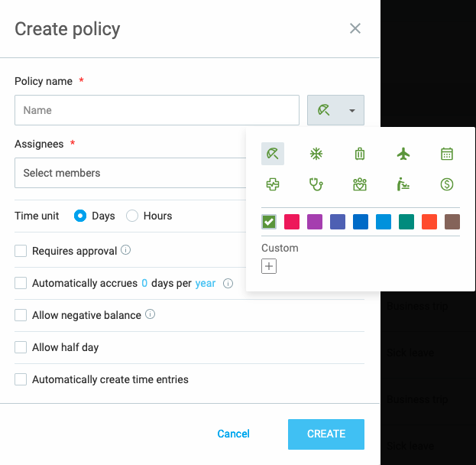The width and height of the screenshot is (476, 465).
Task: Enable the Requires approval checkbox
Action: (x=21, y=251)
